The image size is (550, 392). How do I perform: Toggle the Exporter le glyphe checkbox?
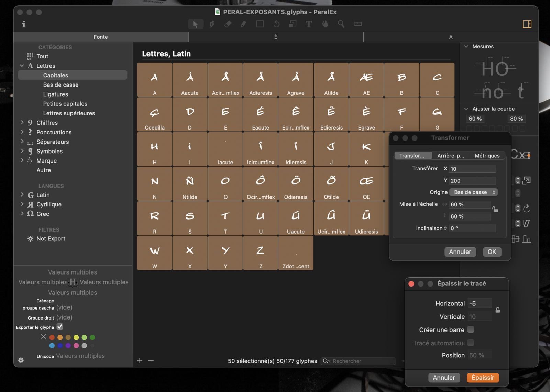click(60, 327)
